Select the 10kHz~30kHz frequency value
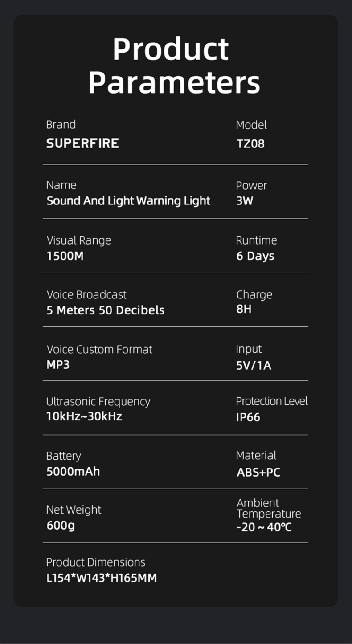The image size is (352, 644). tap(84, 416)
